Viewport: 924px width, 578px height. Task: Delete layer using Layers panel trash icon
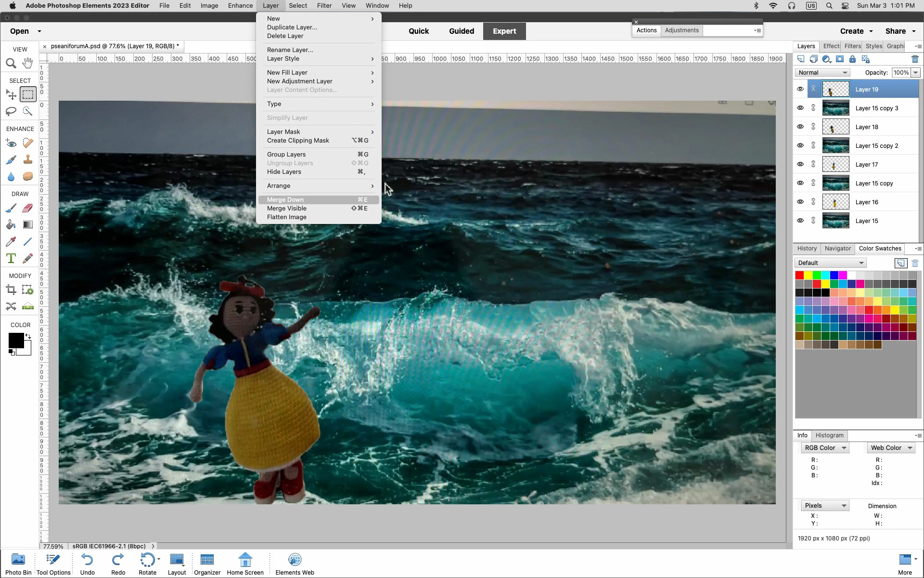pyautogui.click(x=915, y=59)
